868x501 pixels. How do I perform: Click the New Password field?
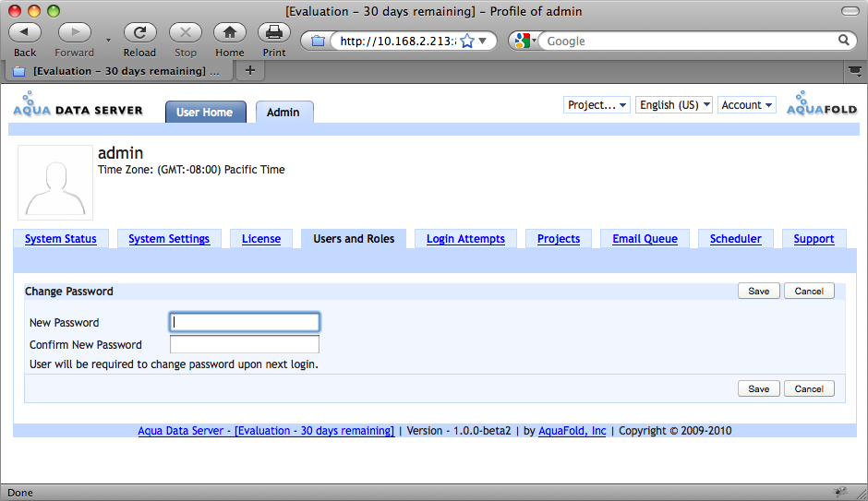coord(245,322)
